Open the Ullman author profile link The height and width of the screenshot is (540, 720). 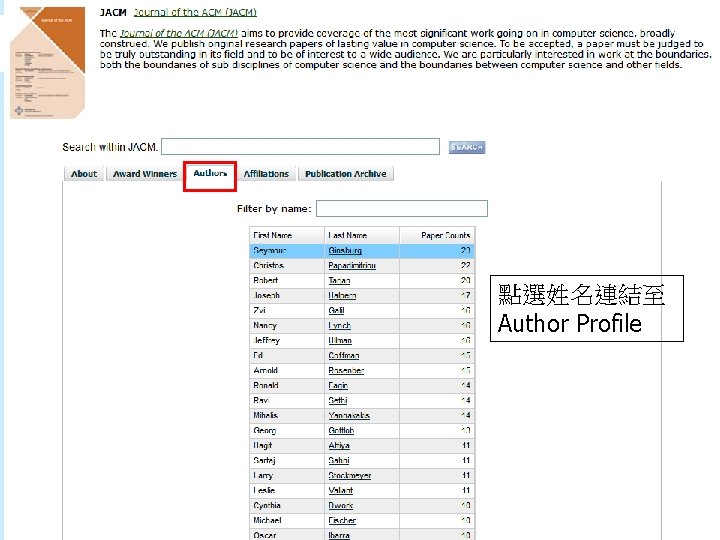point(340,341)
